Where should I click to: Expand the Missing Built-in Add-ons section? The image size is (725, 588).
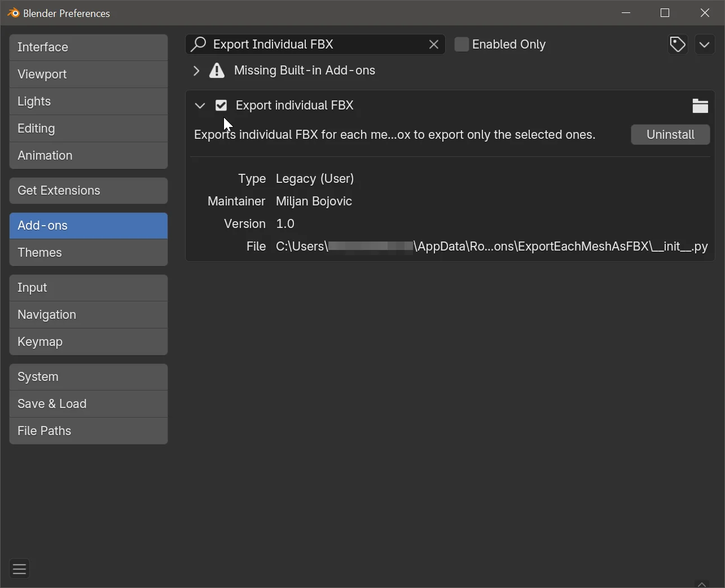(x=196, y=71)
